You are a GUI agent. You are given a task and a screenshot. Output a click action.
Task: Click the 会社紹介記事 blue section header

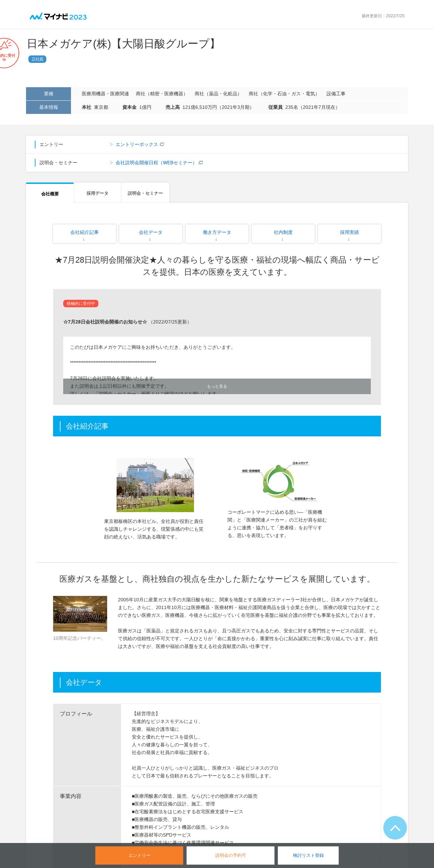pos(217,426)
